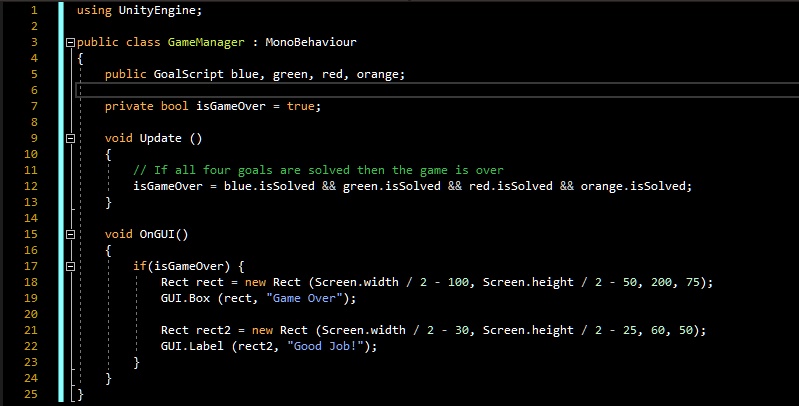Click 'orange.isSolved;' on line 12
The image size is (799, 406).
pos(636,186)
